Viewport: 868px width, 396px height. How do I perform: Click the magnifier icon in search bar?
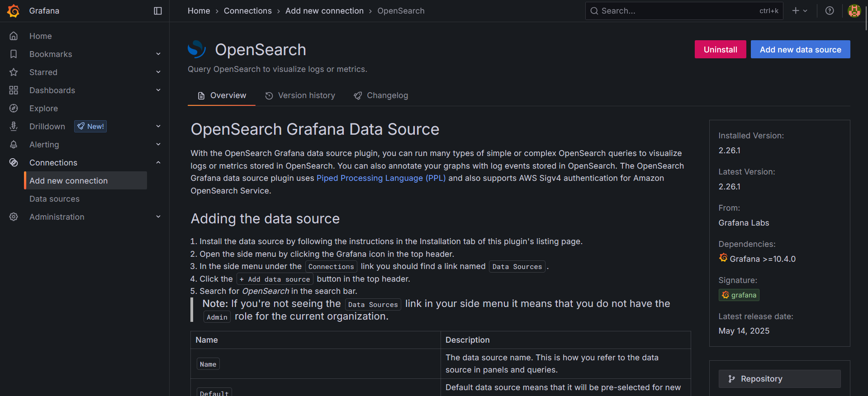[x=594, y=11]
